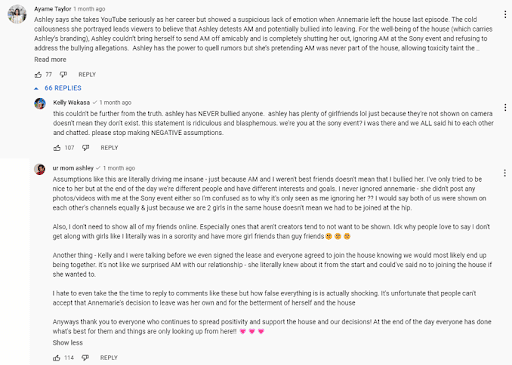Dislike ur mom ashley's reply
The width and height of the screenshot is (512, 365).
(85, 358)
